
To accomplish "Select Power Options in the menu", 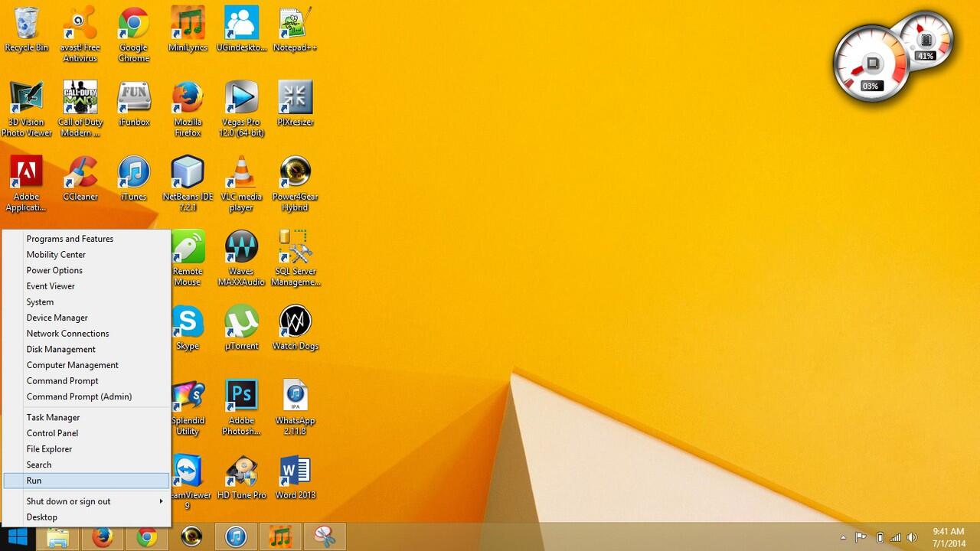I will click(87, 270).
